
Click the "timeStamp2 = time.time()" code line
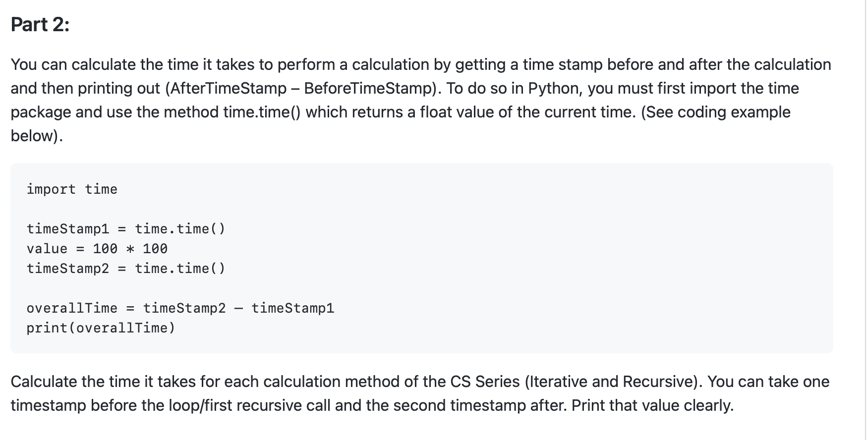click(x=126, y=269)
